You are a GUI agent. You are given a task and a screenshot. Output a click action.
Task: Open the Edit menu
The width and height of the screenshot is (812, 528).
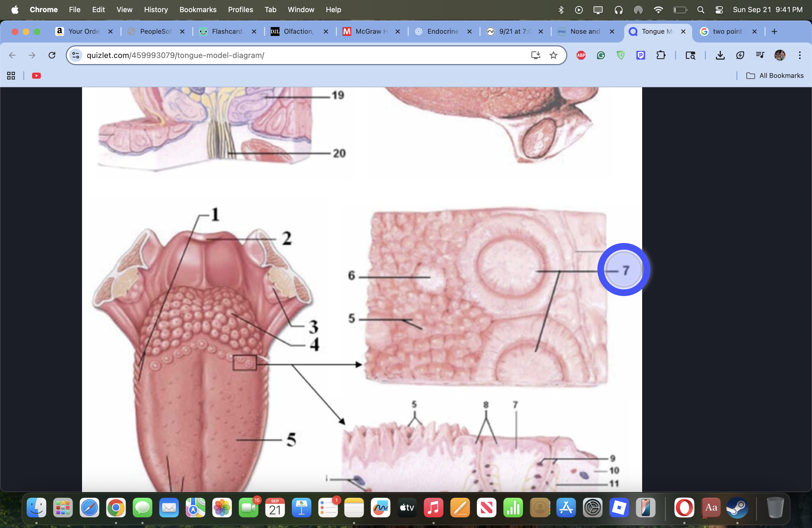98,10
